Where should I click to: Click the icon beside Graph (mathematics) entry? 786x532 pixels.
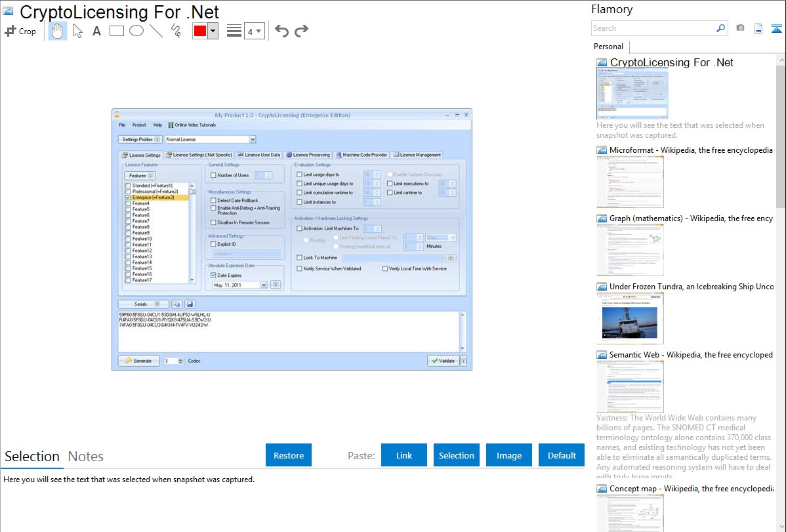(602, 218)
